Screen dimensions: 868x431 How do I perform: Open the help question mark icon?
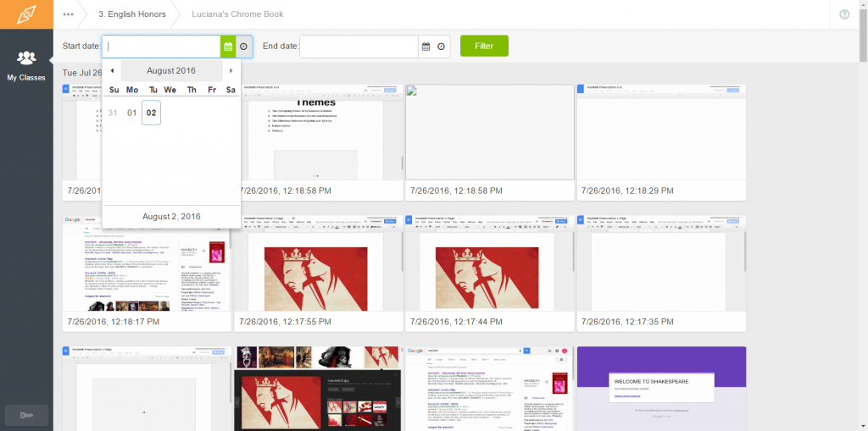[844, 14]
